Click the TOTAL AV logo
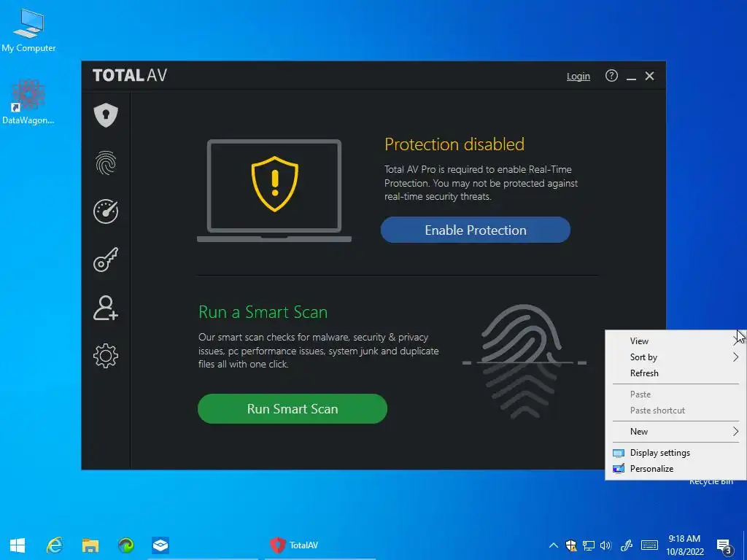The image size is (747, 560). click(x=130, y=75)
